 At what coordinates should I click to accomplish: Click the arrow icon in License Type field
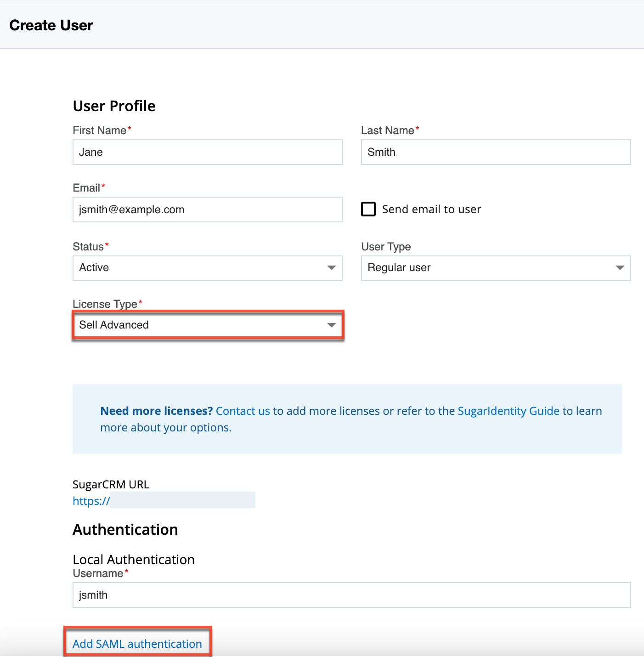[332, 325]
